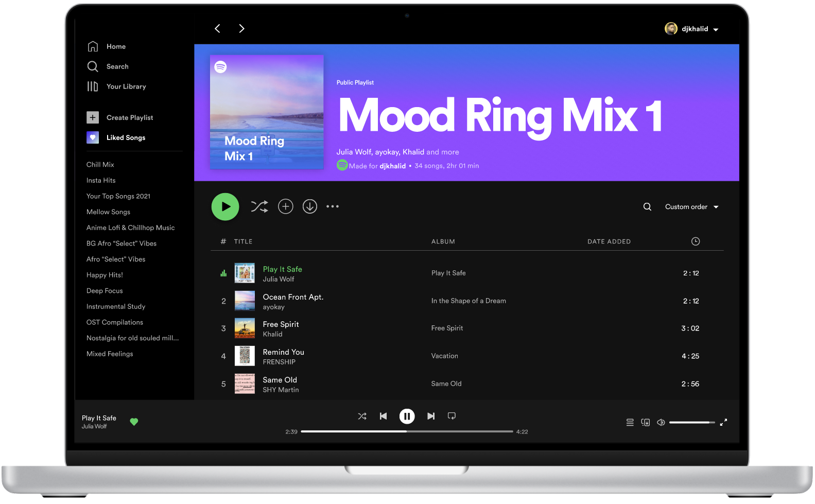This screenshot has height=504, width=815.
Task: Click the Play It Safe album art thumbnail
Action: [245, 273]
